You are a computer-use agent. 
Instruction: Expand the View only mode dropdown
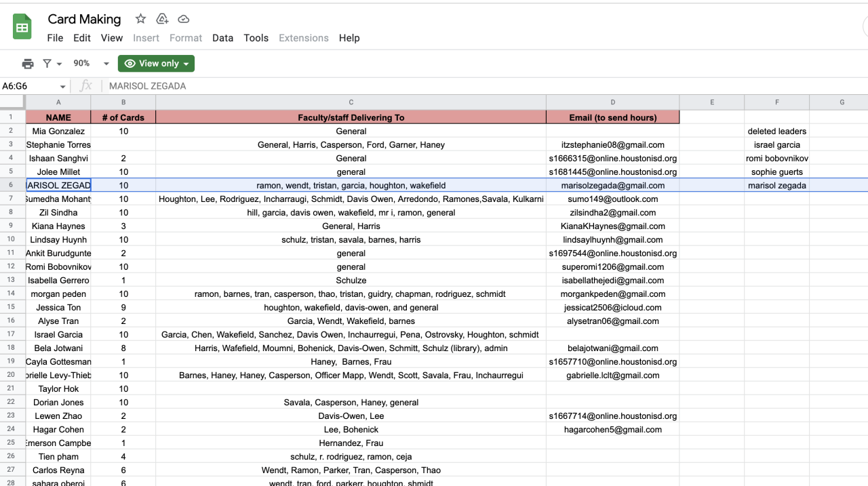pyautogui.click(x=156, y=64)
